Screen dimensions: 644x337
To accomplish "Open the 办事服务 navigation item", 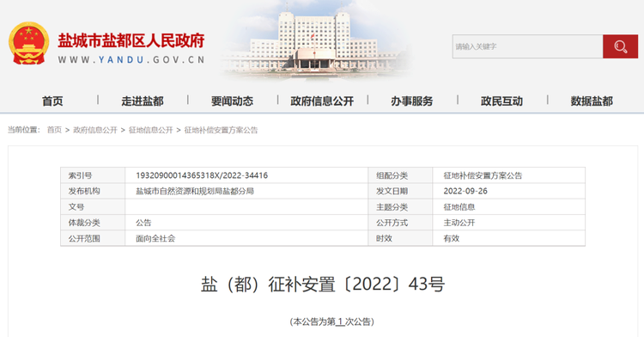I will 412,101.
